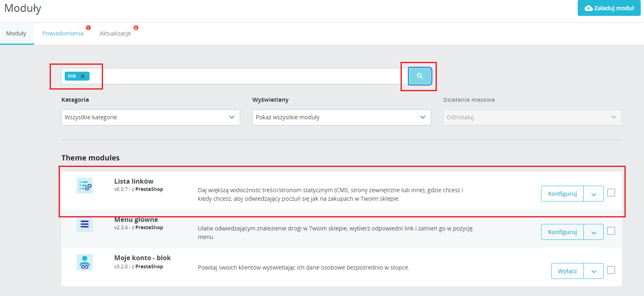This screenshot has height=296, width=644.
Task: Open the Działania masowe dropdown
Action: click(532, 117)
